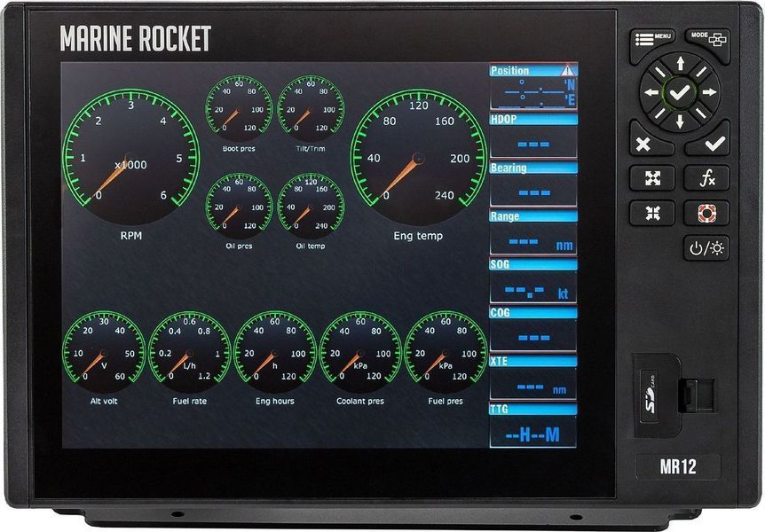The image size is (765, 532).
Task: Push the up arrow on directional pad
Action: pos(680,63)
